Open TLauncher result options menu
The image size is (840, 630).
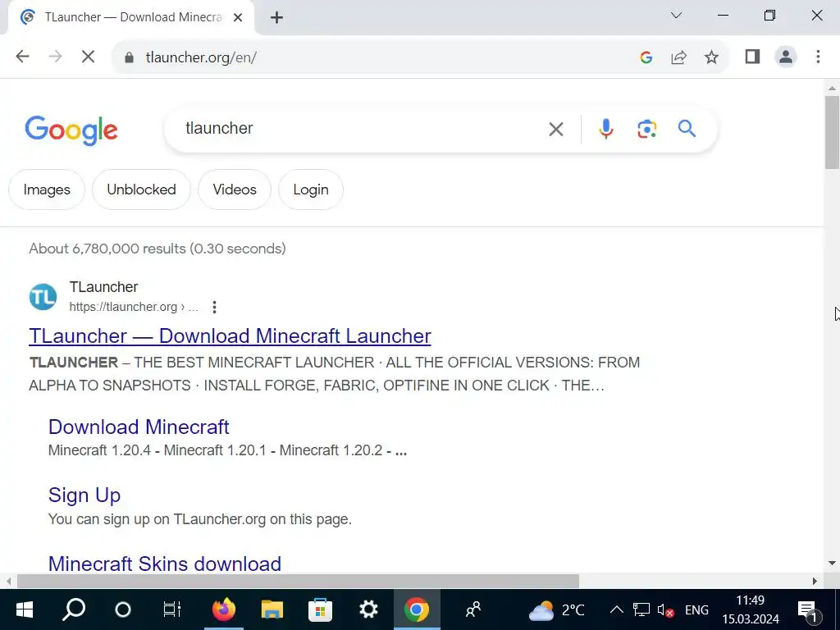pyautogui.click(x=214, y=307)
